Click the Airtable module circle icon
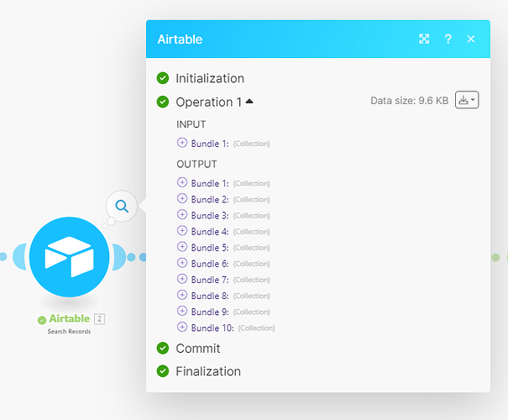508x420 pixels. point(70,257)
